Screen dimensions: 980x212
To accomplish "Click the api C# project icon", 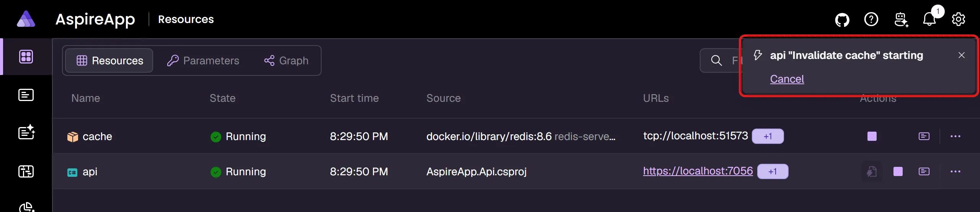I will pyautogui.click(x=72, y=172).
